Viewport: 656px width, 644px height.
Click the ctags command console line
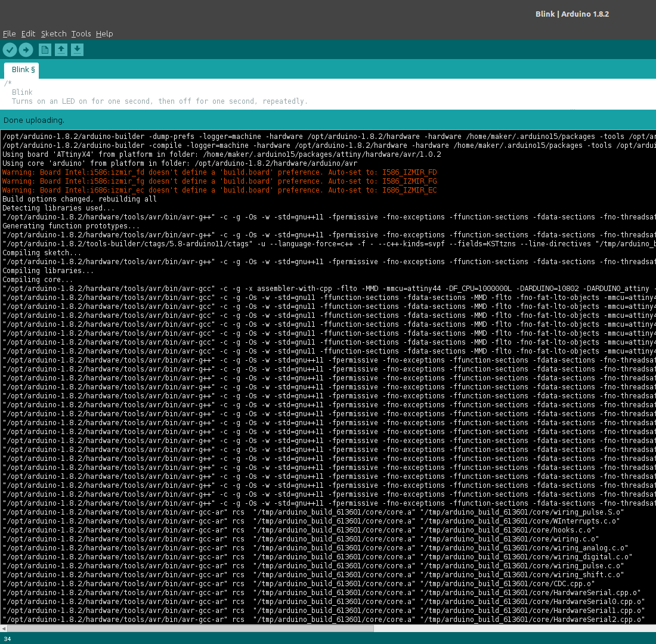coord(329,244)
